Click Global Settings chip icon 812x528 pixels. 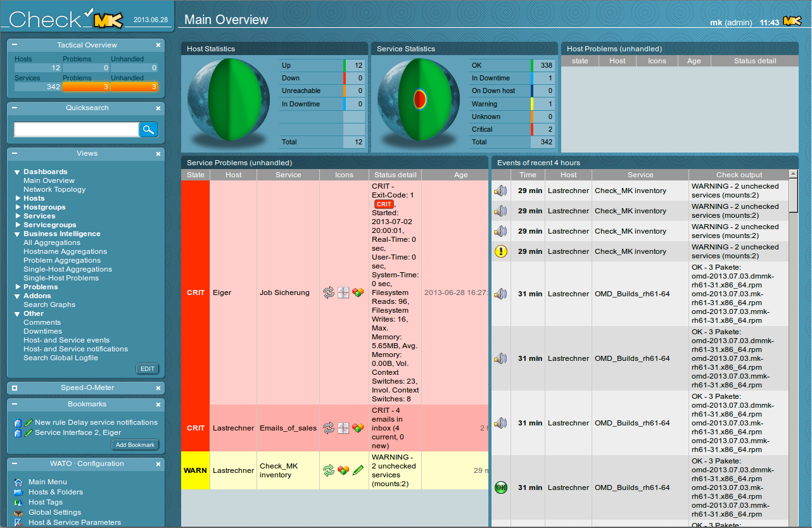tap(18, 512)
